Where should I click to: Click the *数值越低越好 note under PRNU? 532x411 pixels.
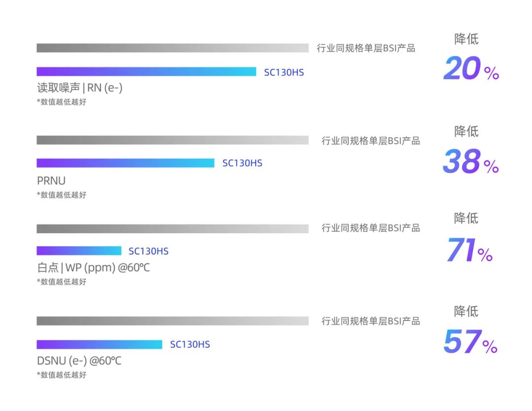[62, 195]
